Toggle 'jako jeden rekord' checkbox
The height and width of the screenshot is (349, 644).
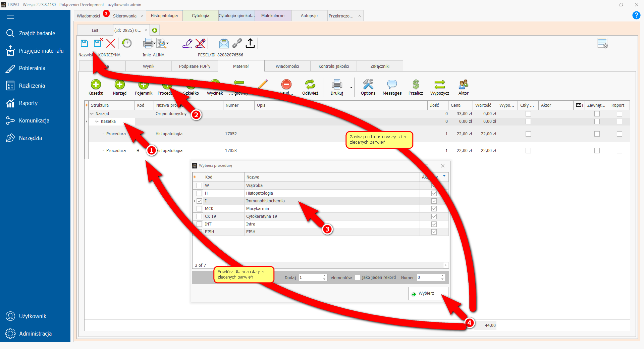tap(358, 278)
